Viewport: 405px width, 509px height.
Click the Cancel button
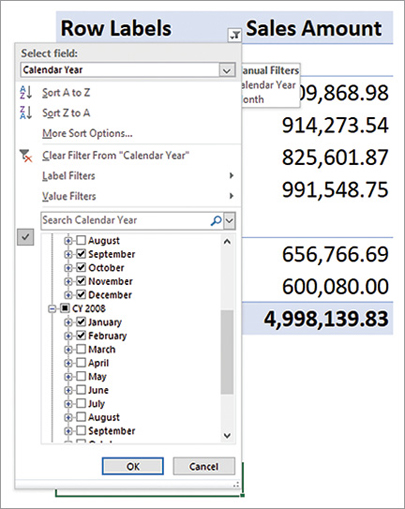tap(204, 466)
